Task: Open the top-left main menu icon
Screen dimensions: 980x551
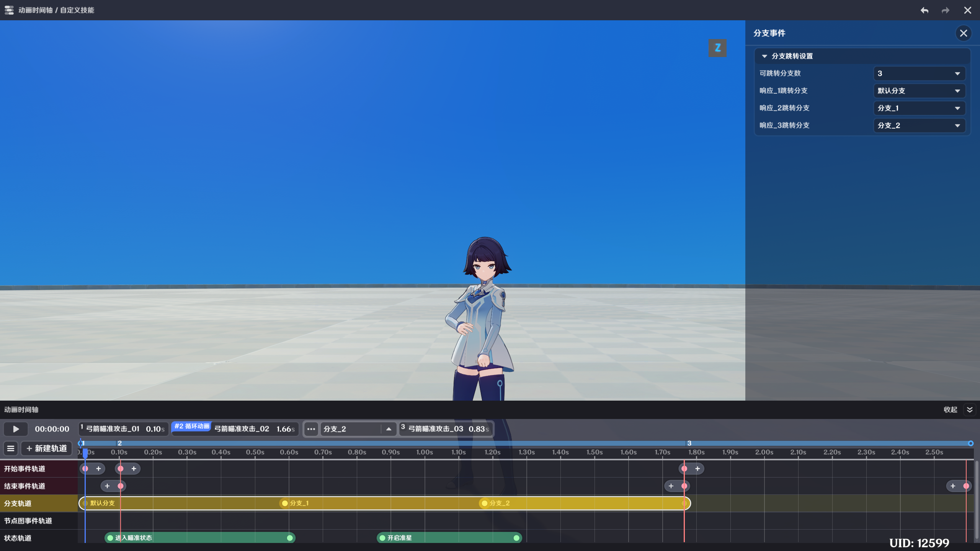Action: (9, 10)
